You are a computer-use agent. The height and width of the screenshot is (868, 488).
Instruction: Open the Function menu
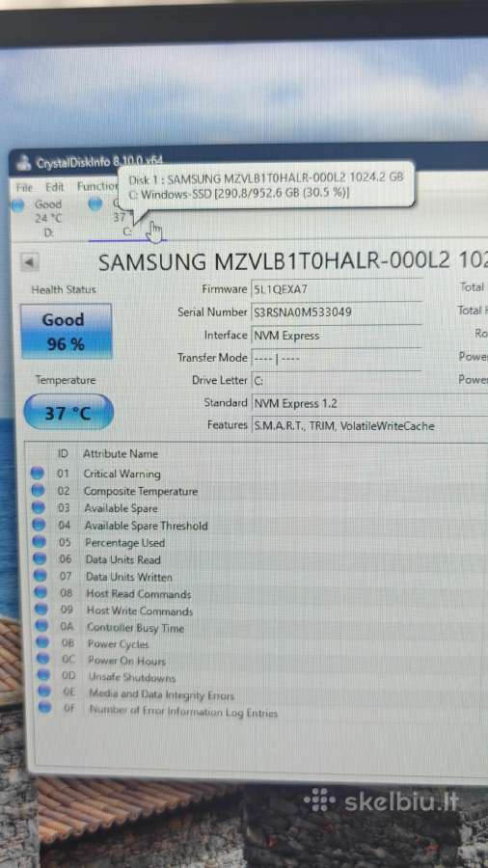(x=97, y=186)
